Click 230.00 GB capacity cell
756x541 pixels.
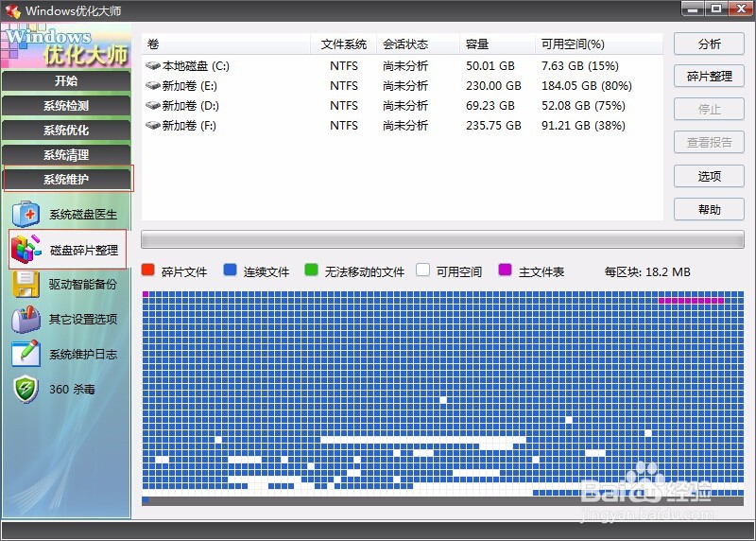[x=493, y=85]
